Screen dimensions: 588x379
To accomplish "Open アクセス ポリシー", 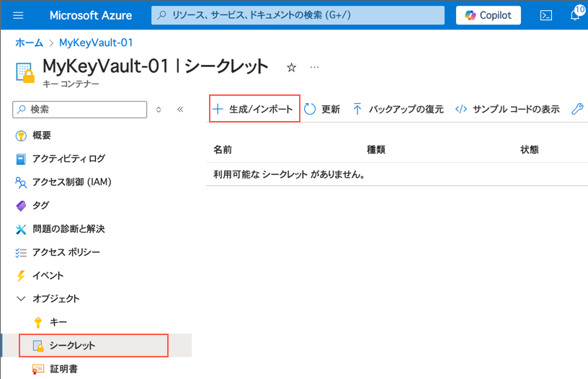I will click(x=66, y=252).
